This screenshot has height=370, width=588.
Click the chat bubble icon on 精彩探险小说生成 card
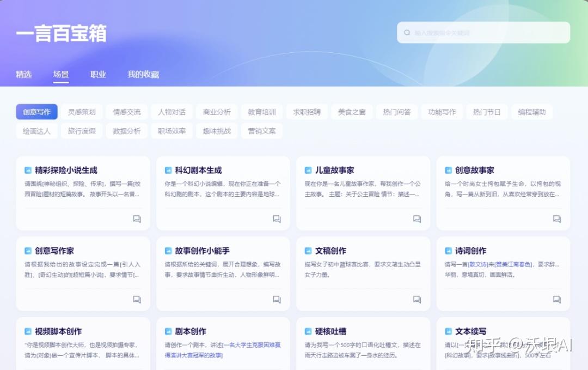click(137, 219)
